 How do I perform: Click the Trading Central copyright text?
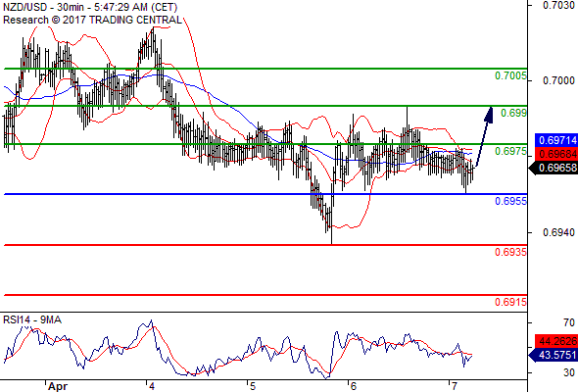point(92,20)
